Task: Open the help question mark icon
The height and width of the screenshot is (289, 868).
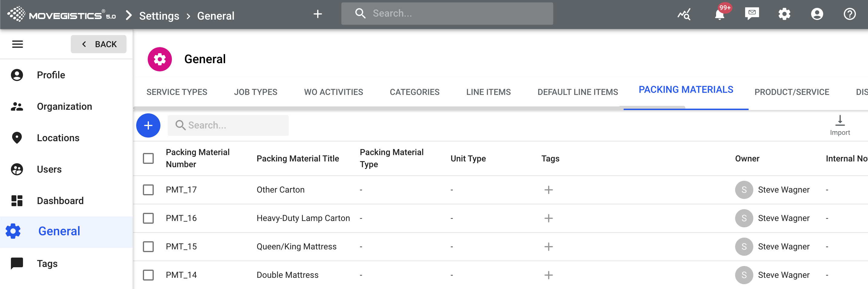Action: pos(850,14)
